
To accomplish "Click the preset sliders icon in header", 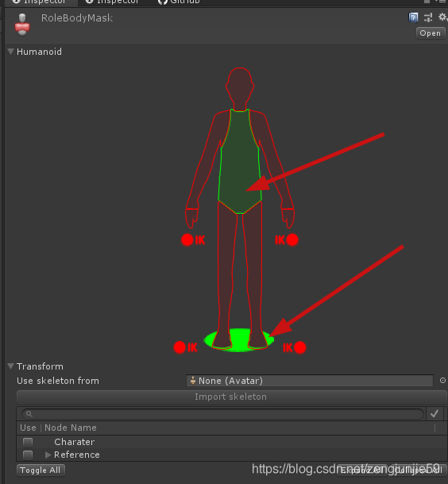I will [428, 17].
